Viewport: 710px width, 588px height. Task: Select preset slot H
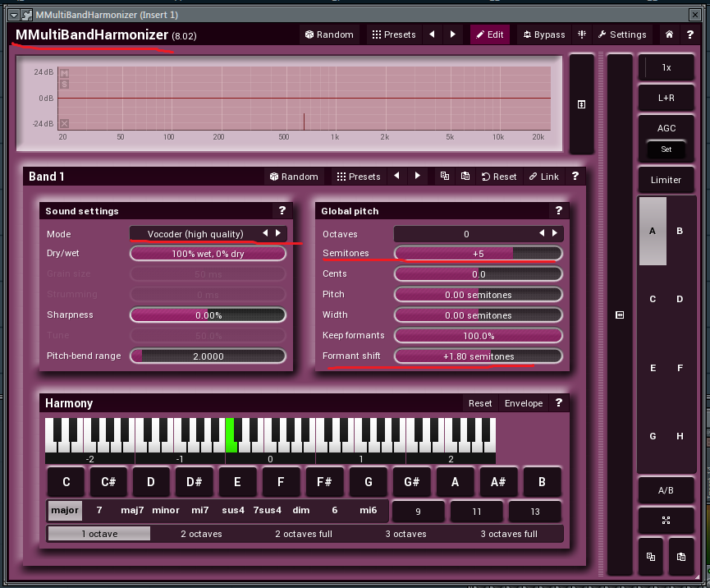tap(680, 436)
